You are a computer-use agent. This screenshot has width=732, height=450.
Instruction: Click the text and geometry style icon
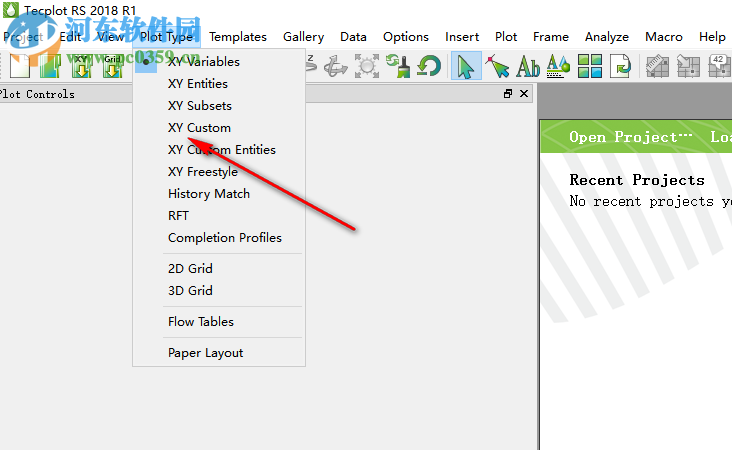(x=558, y=66)
